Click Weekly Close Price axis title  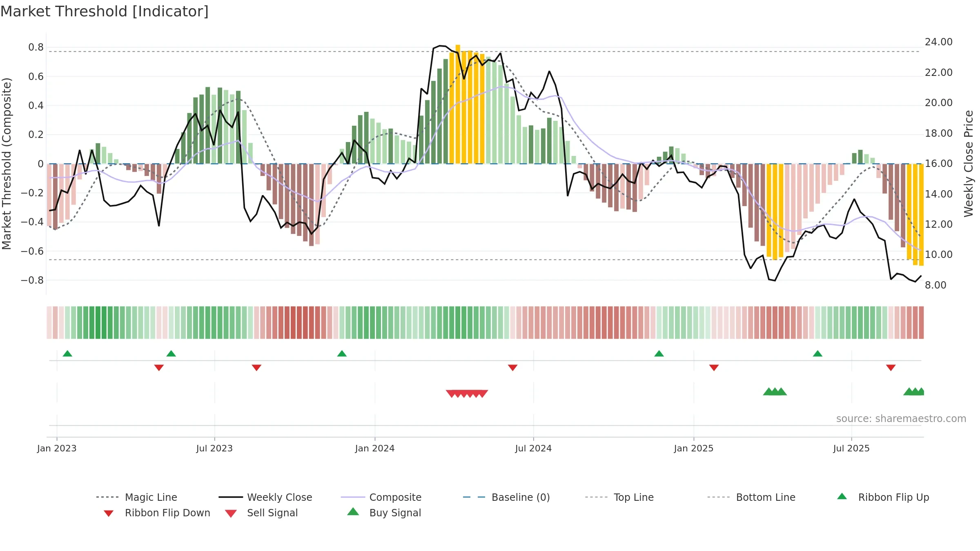[969, 163]
